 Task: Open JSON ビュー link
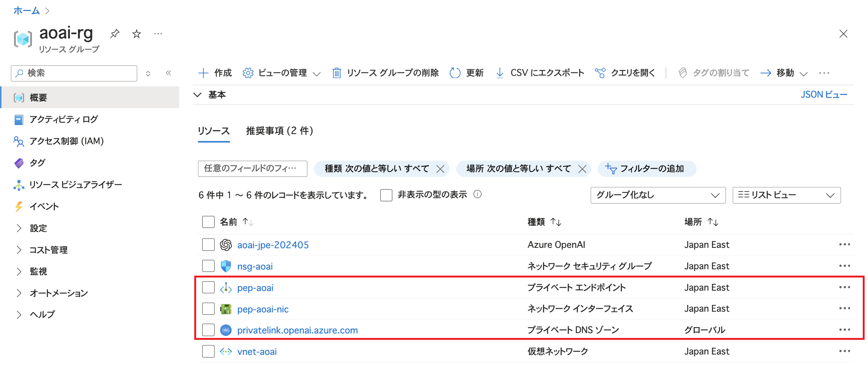pyautogui.click(x=824, y=95)
